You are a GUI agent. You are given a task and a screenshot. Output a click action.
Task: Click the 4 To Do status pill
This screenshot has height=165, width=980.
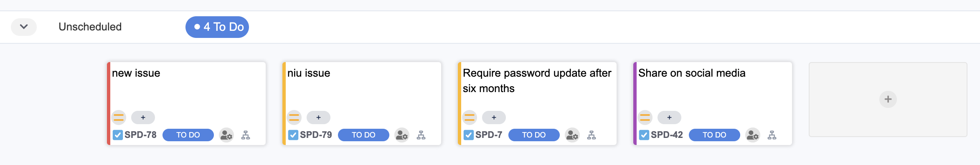[217, 27]
